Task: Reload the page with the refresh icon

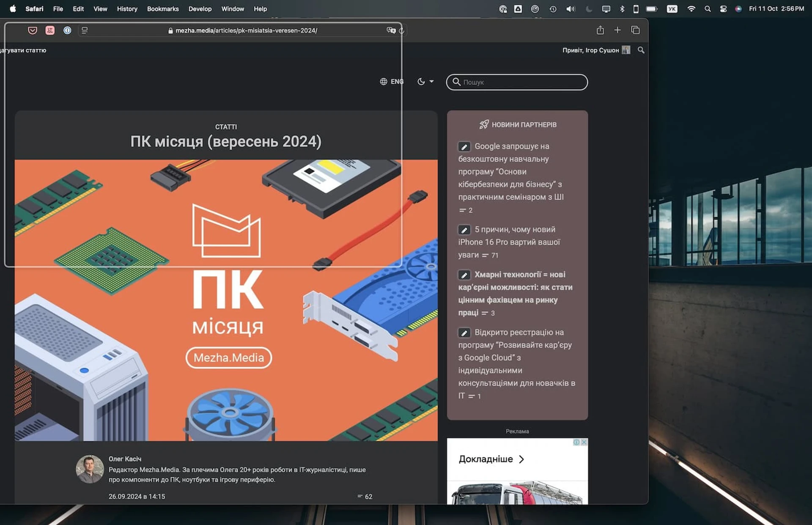Action: pos(402,30)
